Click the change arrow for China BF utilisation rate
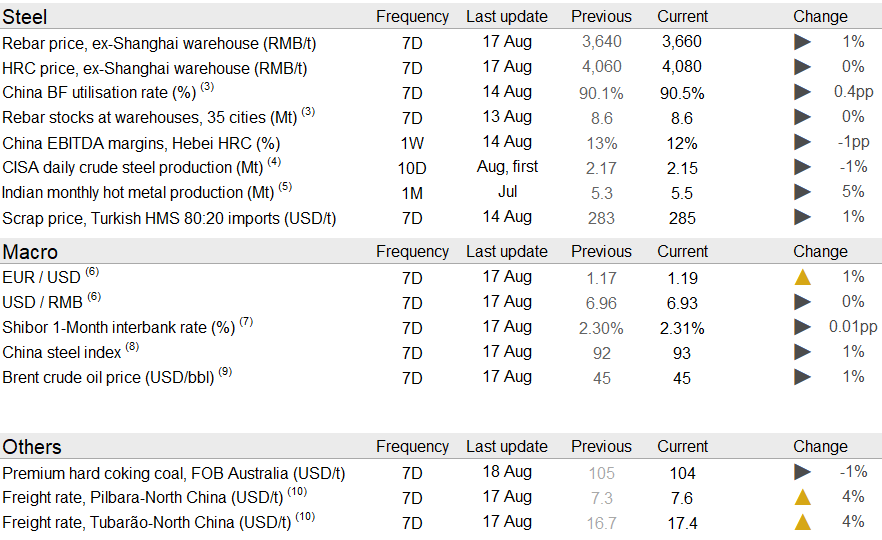 tap(802, 92)
